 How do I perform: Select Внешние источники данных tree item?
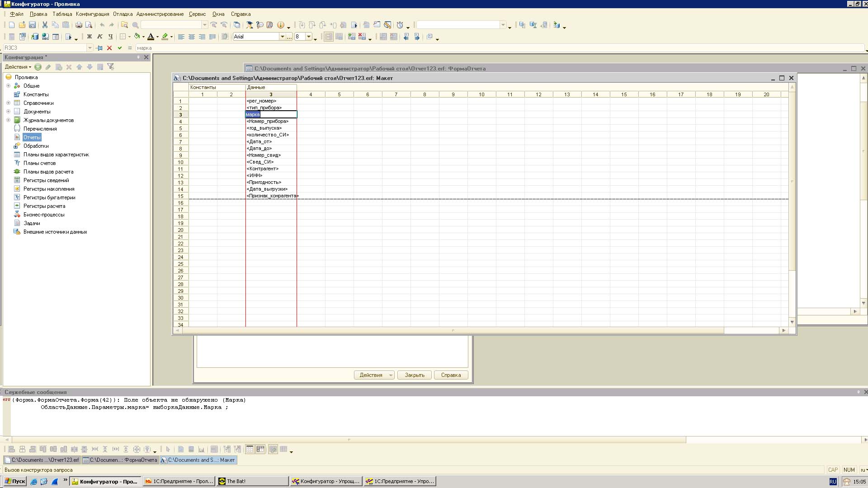55,232
